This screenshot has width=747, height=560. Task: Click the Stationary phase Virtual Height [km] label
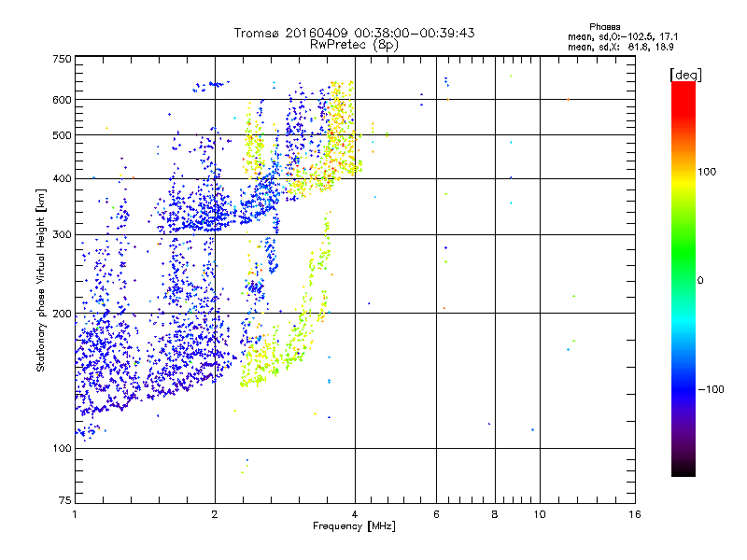click(x=41, y=281)
